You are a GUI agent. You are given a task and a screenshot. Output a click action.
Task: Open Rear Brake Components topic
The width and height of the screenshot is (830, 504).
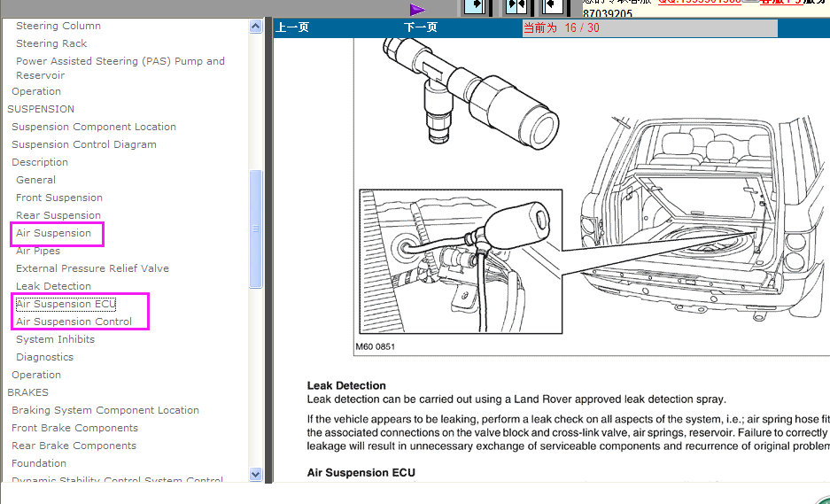pyautogui.click(x=74, y=446)
